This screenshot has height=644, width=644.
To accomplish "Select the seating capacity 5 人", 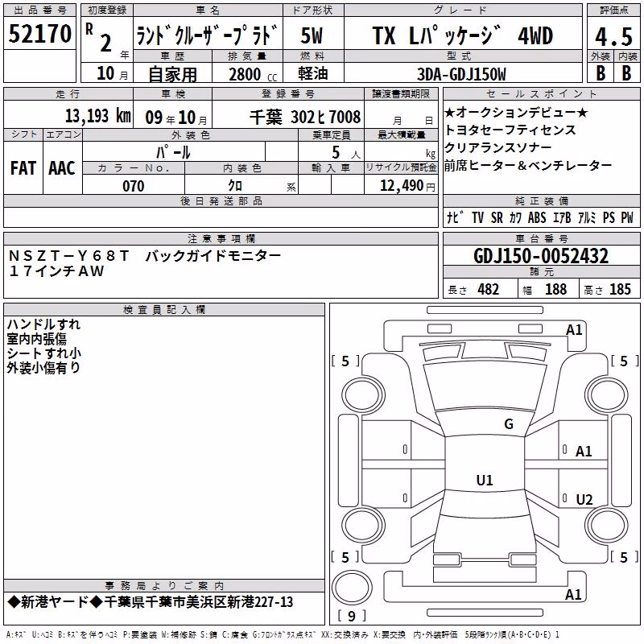I will click(x=346, y=152).
